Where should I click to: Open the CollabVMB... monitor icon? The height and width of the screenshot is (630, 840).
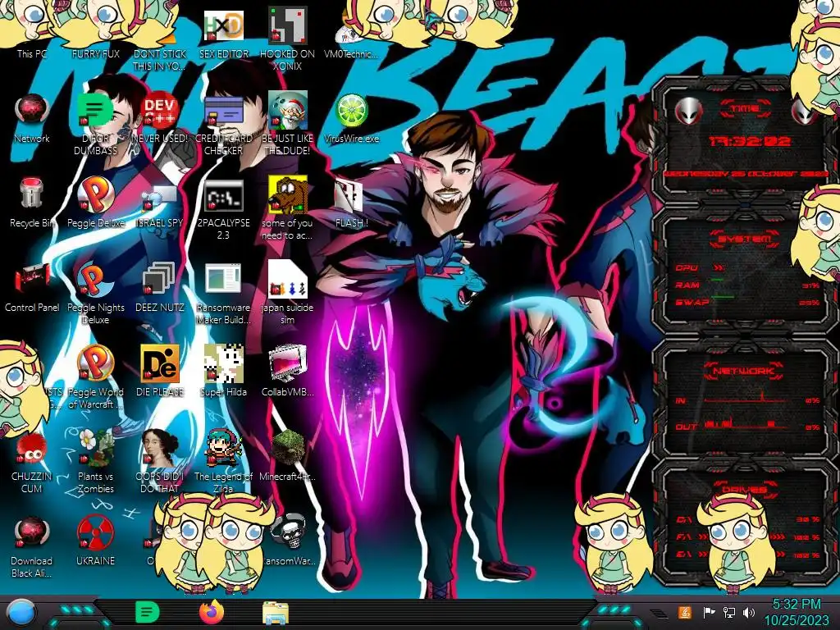coord(287,363)
